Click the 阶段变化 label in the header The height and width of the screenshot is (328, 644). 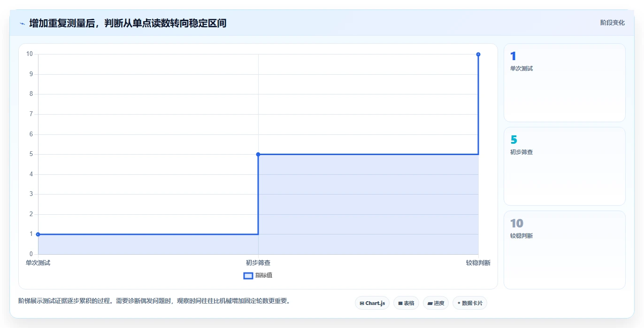[x=612, y=23]
